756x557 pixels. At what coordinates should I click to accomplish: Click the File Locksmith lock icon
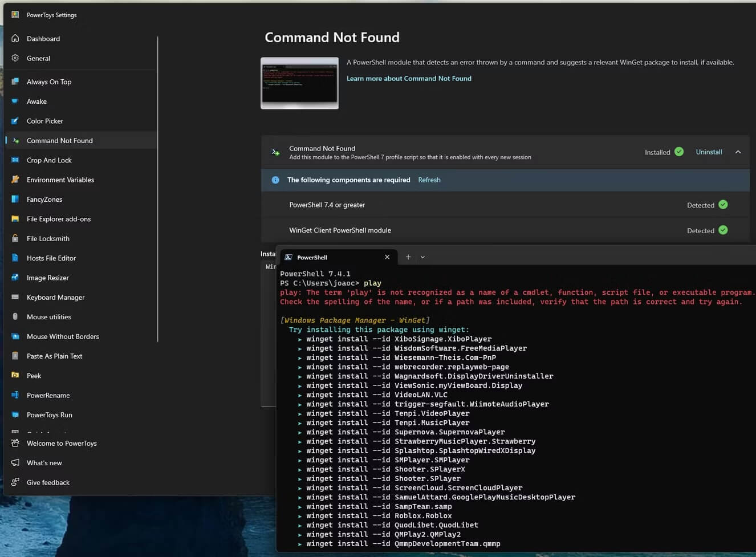[x=15, y=238]
